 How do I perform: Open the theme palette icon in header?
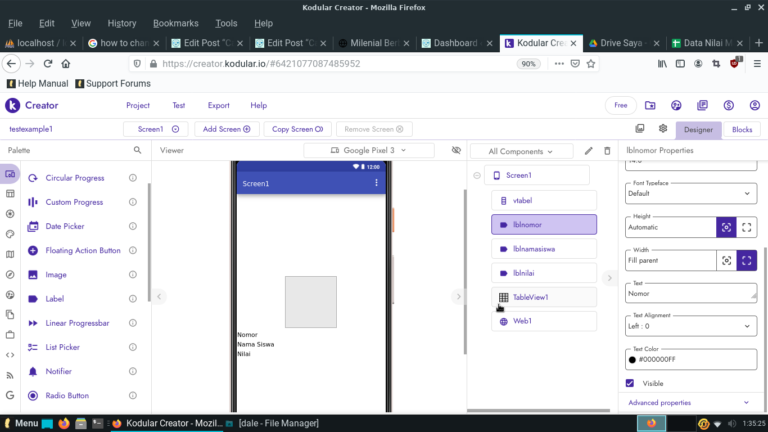click(676, 105)
